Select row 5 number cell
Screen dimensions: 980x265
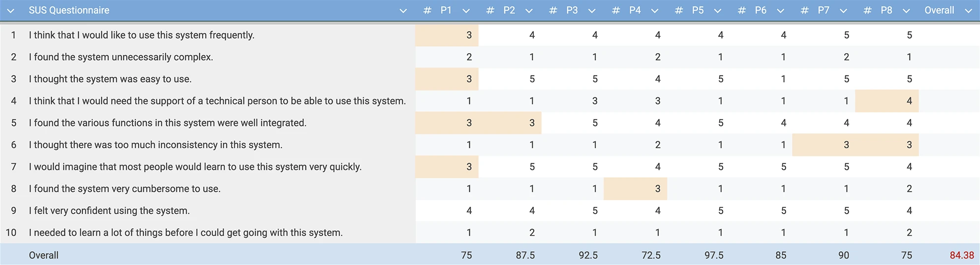pos(13,123)
